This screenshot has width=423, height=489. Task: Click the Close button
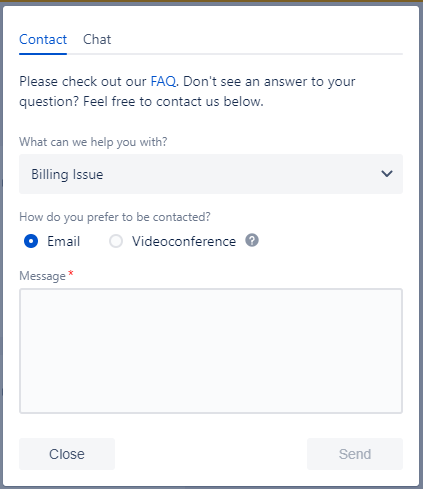pyautogui.click(x=67, y=454)
